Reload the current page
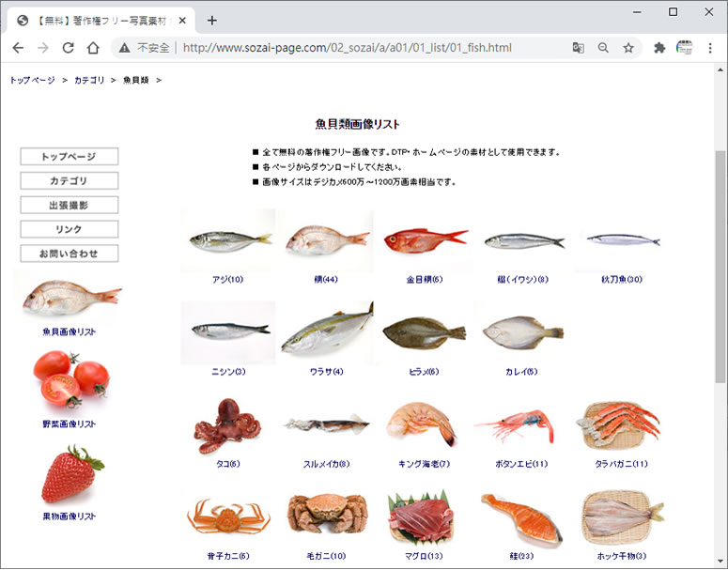The width and height of the screenshot is (728, 570). 69,48
